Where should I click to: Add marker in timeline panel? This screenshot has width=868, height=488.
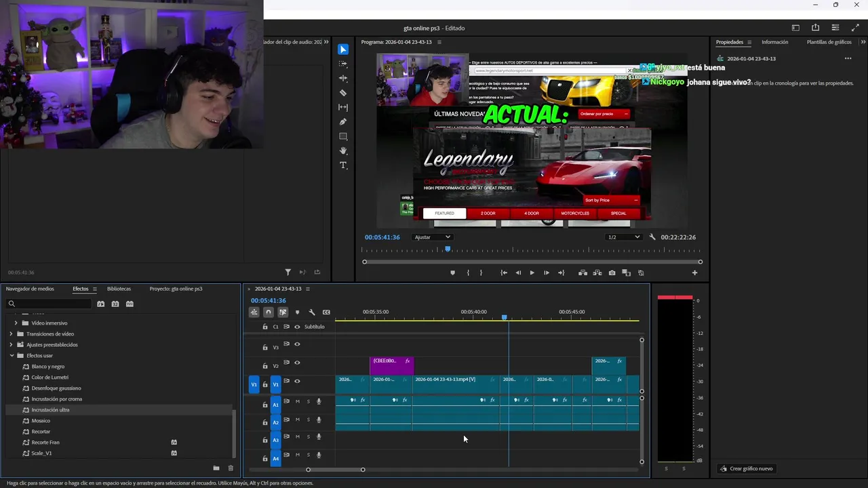(x=297, y=312)
